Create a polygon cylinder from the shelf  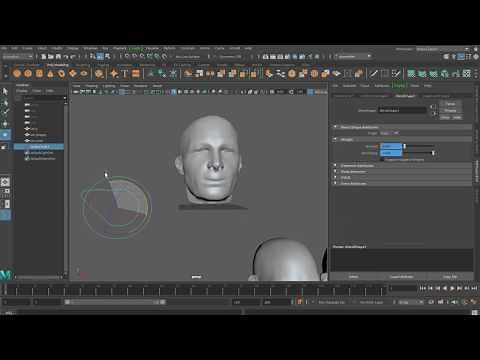[39, 73]
